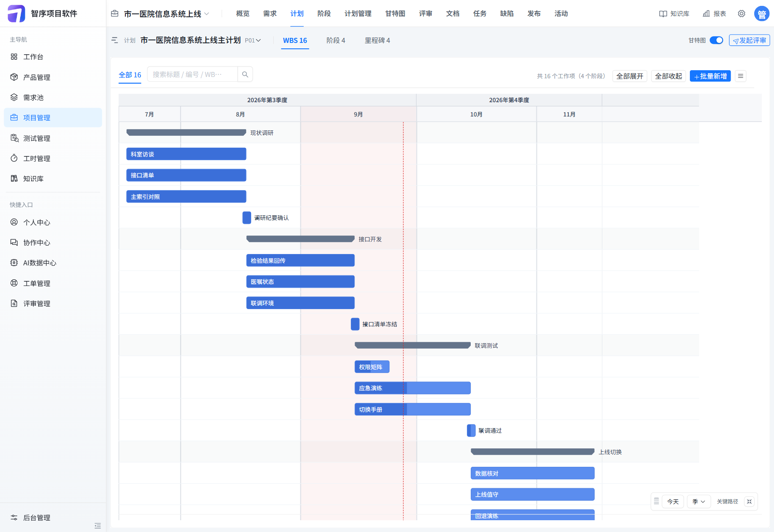Screen dimensions: 774x532
Task: Jump to 今天 on the Gantt
Action: [673, 501]
